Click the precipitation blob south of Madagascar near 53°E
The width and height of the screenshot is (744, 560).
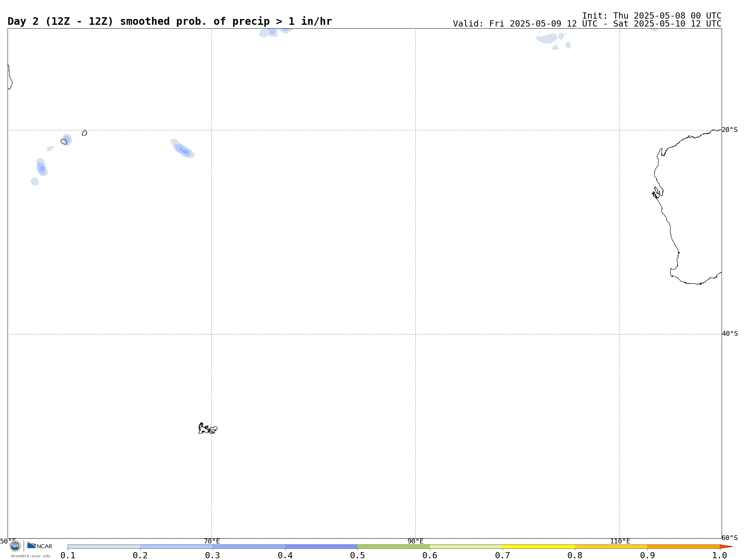(42, 167)
